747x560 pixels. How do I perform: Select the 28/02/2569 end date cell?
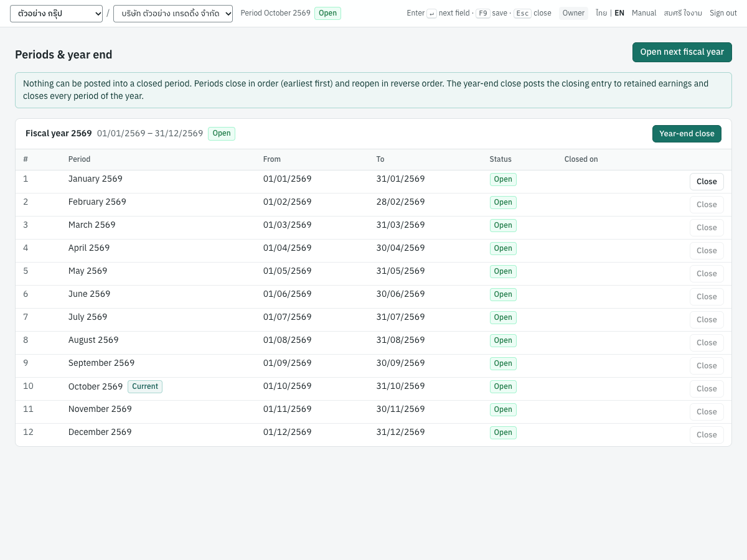(x=400, y=202)
